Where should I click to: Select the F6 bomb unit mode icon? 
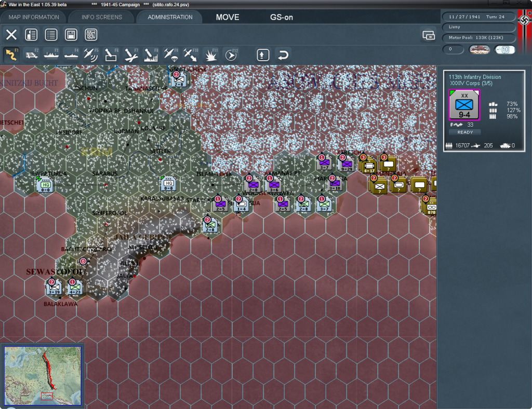pyautogui.click(x=111, y=54)
